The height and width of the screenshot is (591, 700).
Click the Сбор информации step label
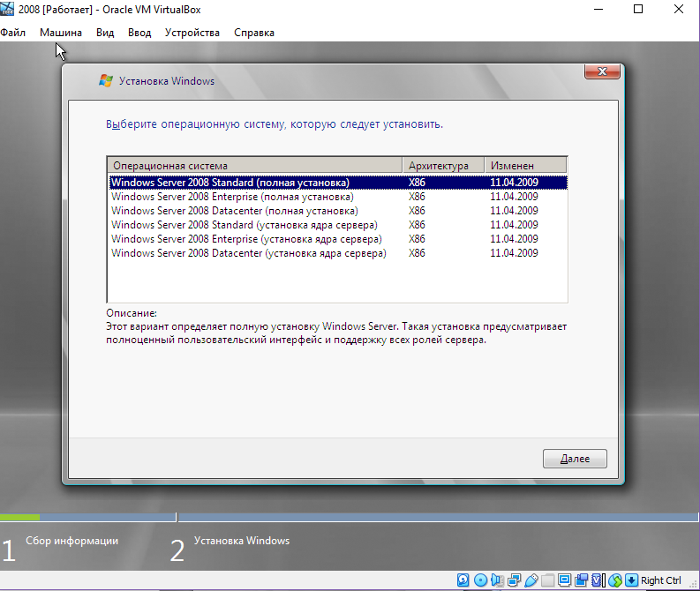point(72,541)
